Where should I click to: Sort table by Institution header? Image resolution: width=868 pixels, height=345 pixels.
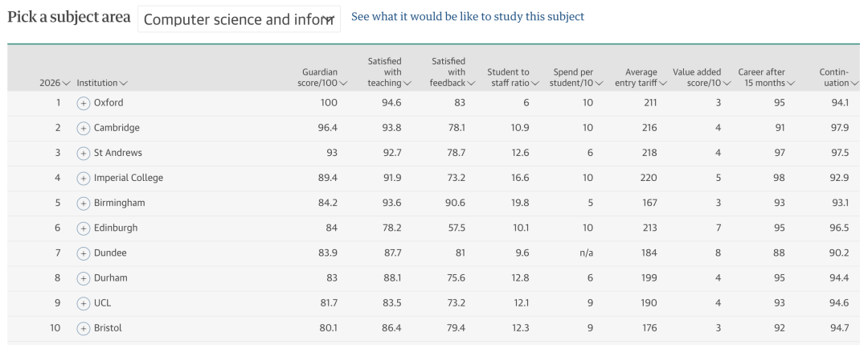[102, 83]
